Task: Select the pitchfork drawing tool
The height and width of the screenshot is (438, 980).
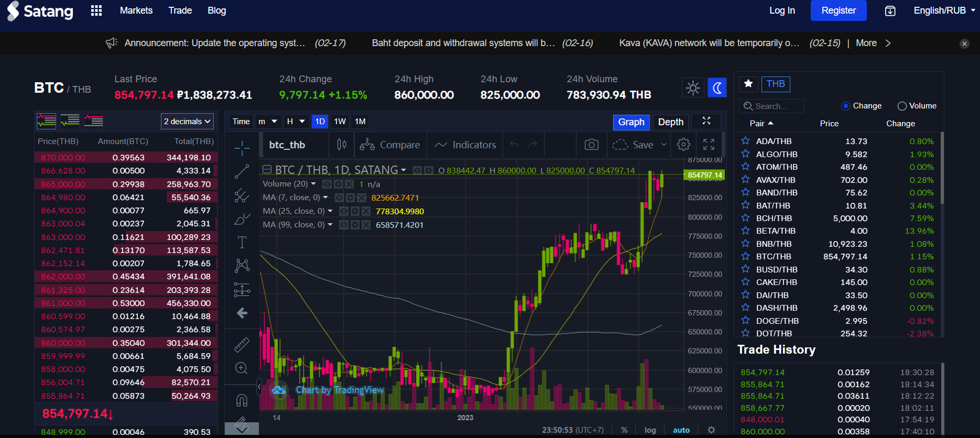Action: click(x=242, y=195)
